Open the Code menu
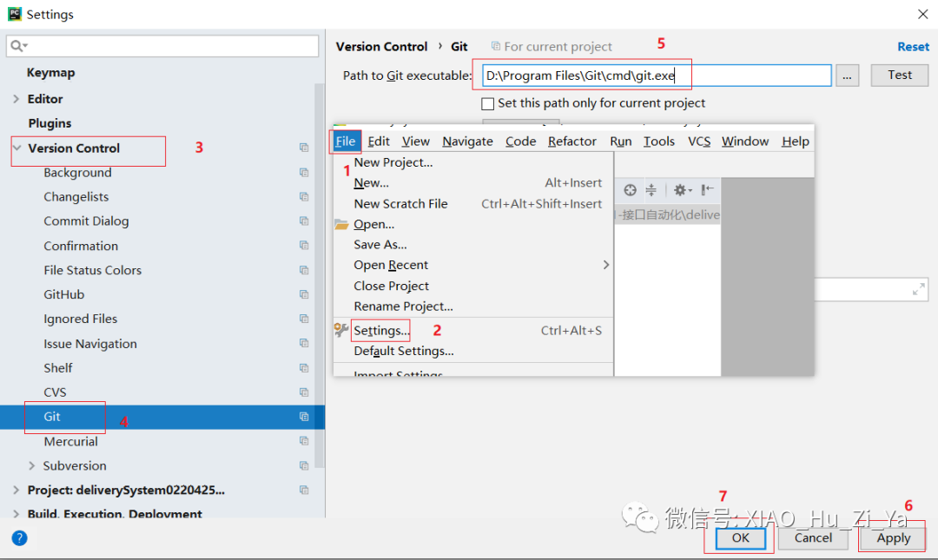The image size is (938, 560). (x=520, y=142)
